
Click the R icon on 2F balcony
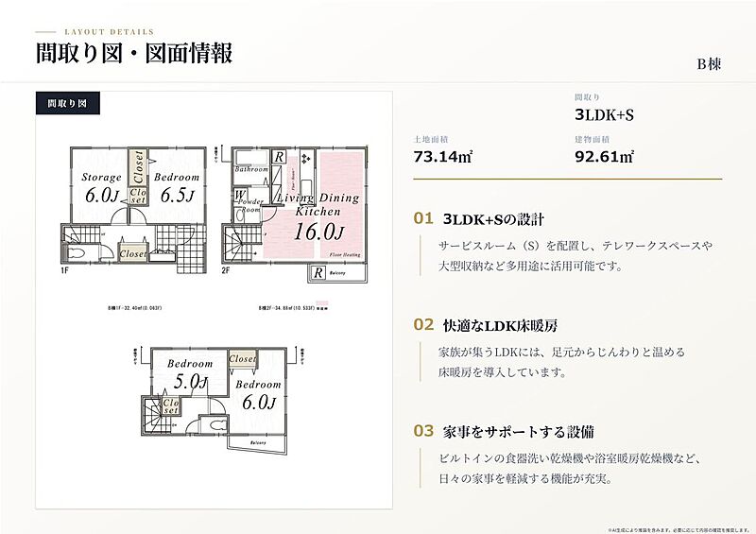(318, 272)
